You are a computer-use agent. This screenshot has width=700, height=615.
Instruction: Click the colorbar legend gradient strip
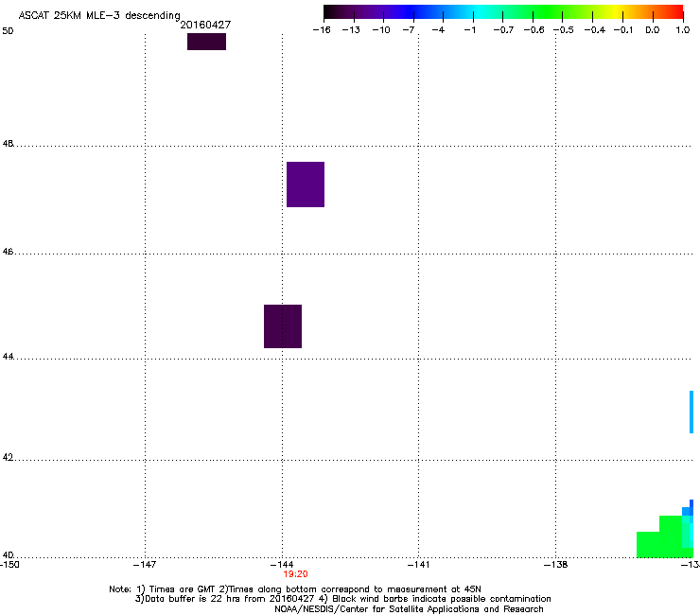503,12
